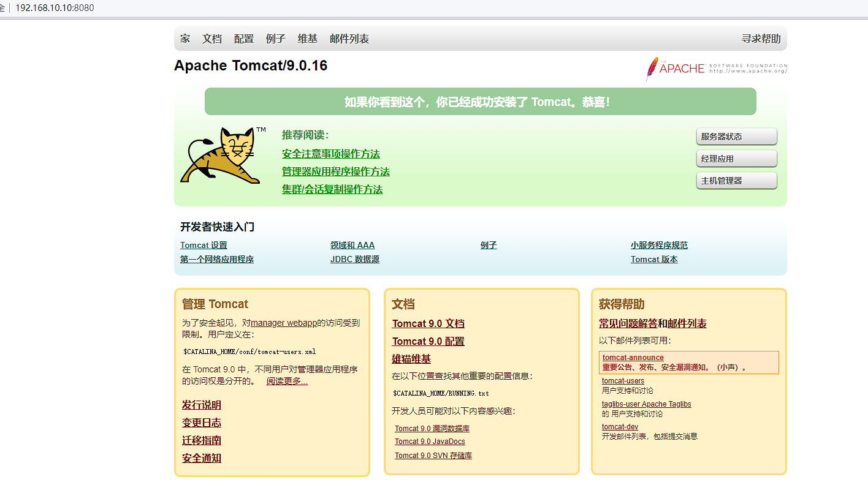Screen dimensions: 868x493
Task: Follow the 雄猫维基 link
Action: coord(411,359)
